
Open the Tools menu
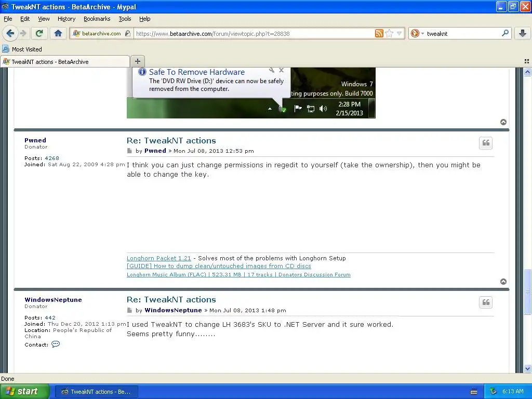[x=125, y=19]
